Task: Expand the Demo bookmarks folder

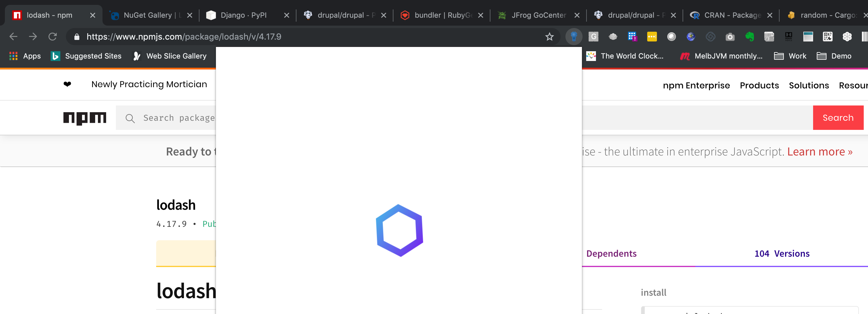Action: (834, 56)
